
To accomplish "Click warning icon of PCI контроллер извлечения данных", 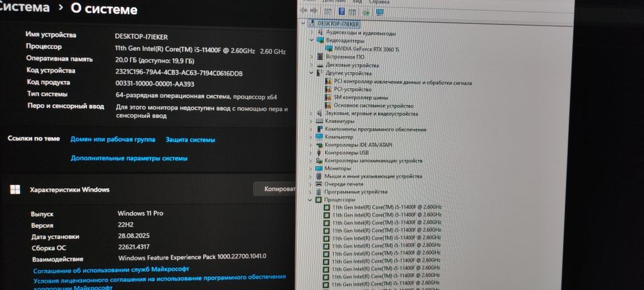I will [x=328, y=82].
